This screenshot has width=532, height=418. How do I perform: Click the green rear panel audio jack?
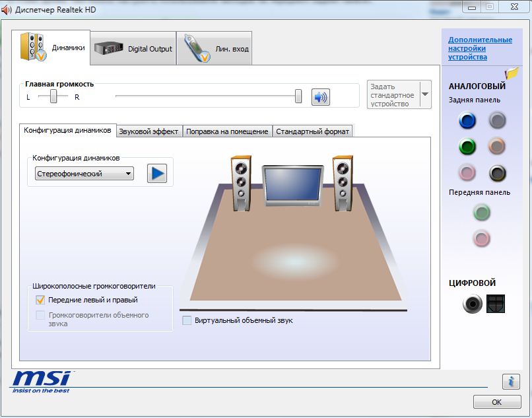(467, 147)
